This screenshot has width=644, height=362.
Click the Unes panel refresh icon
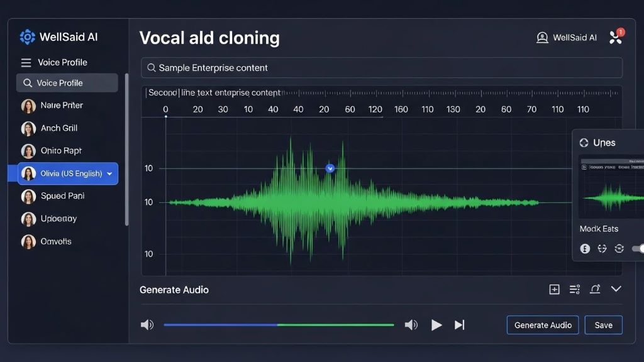(x=584, y=143)
